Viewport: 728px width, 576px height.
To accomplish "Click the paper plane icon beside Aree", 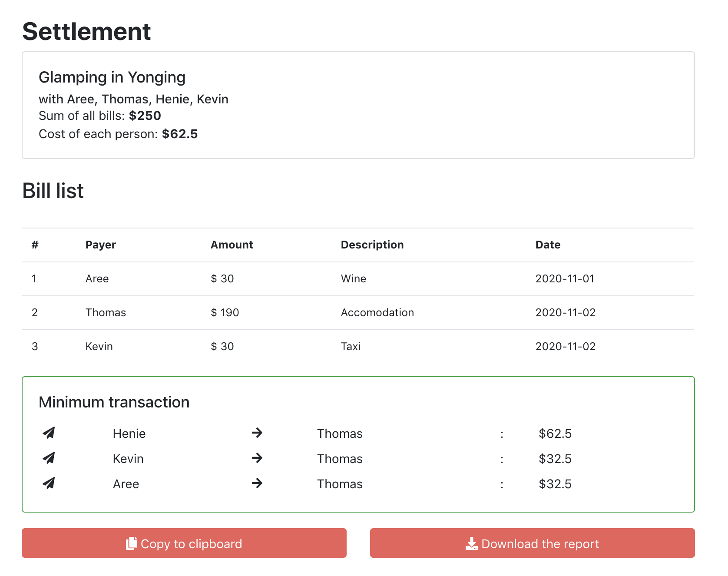I will (x=49, y=483).
